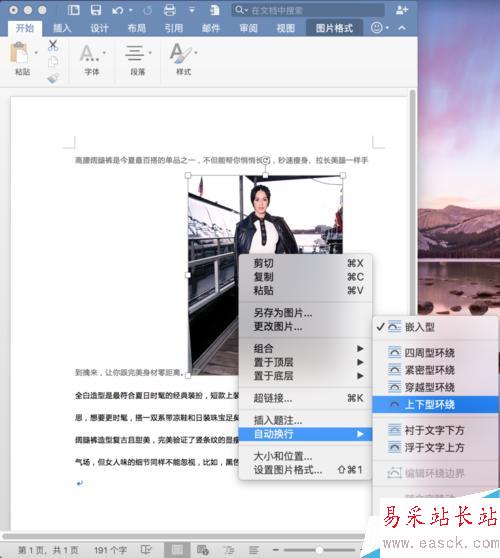Expand the 置于底层 submenu
Screen dimensions: 500x558
click(306, 376)
